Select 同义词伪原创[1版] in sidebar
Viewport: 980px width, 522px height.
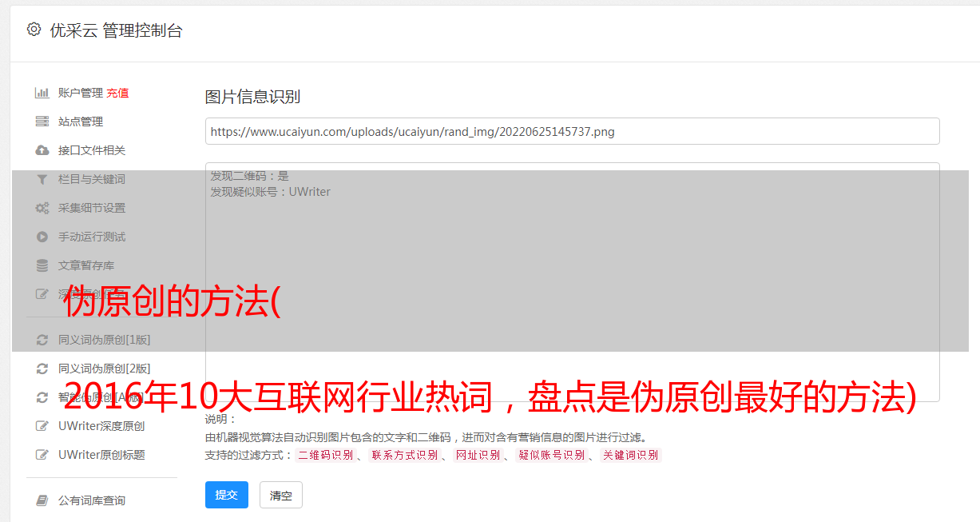[x=104, y=340]
